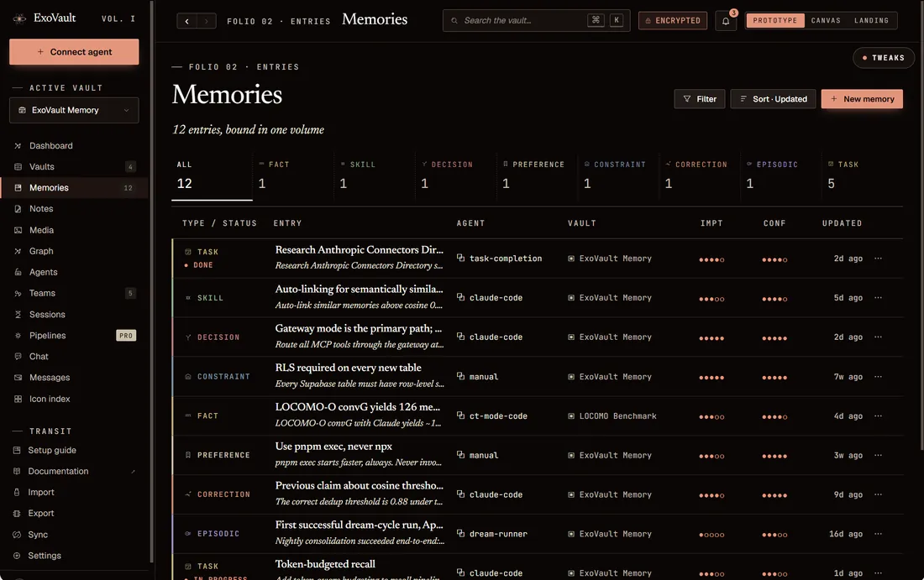Open Setup guide in Transit section
Viewport: 924px width, 580px height.
click(74, 450)
